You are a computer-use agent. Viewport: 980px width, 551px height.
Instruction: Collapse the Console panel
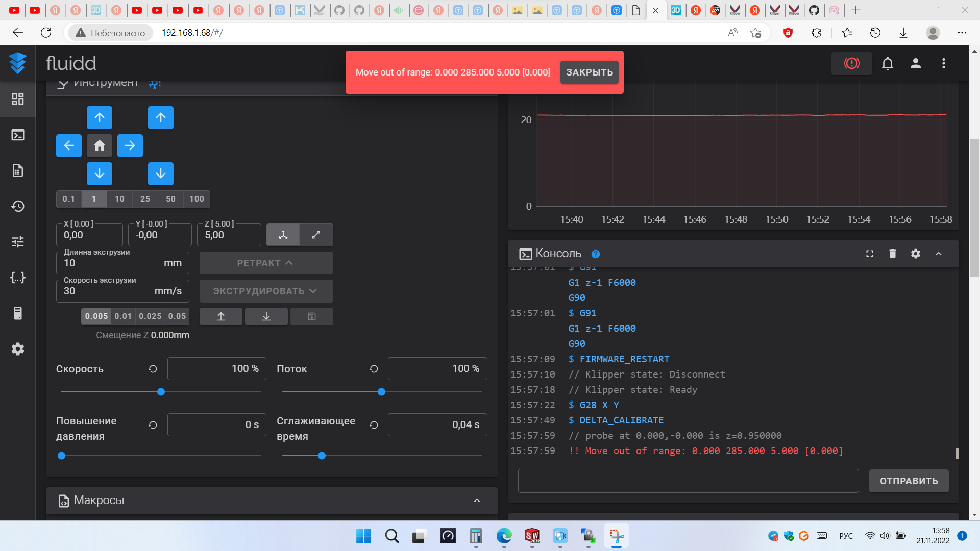point(939,254)
